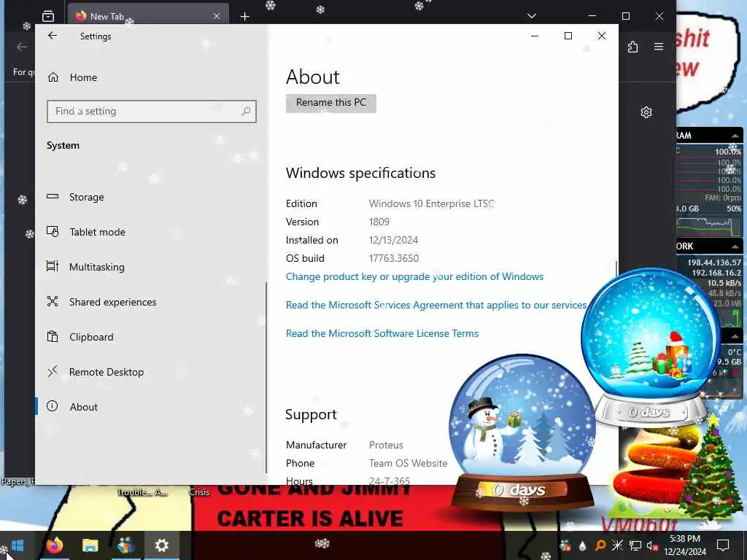
Task: Click the taskbar icon right of File Explorer
Action: point(125,545)
